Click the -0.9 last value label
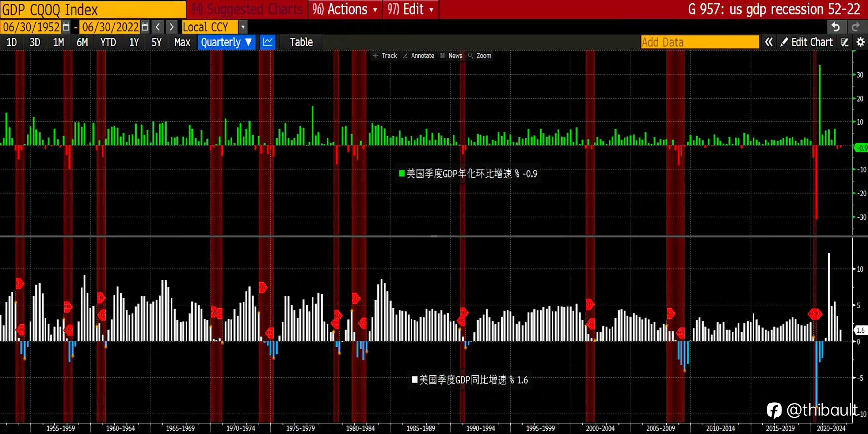Viewport: 868px width, 434px height. click(861, 148)
